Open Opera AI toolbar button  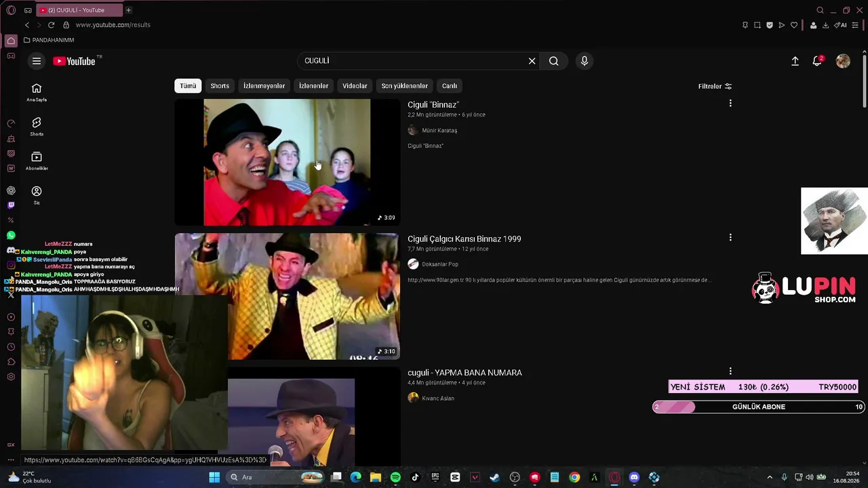click(840, 25)
